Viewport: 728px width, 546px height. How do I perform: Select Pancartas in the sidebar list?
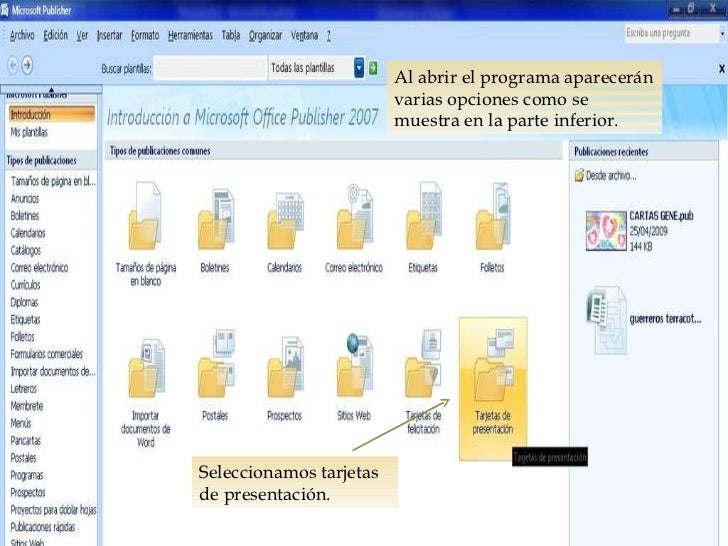pos(26,441)
